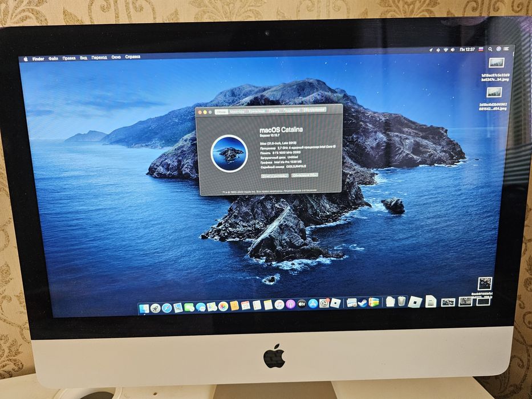Switch to Память tab in About window

pos(274,111)
